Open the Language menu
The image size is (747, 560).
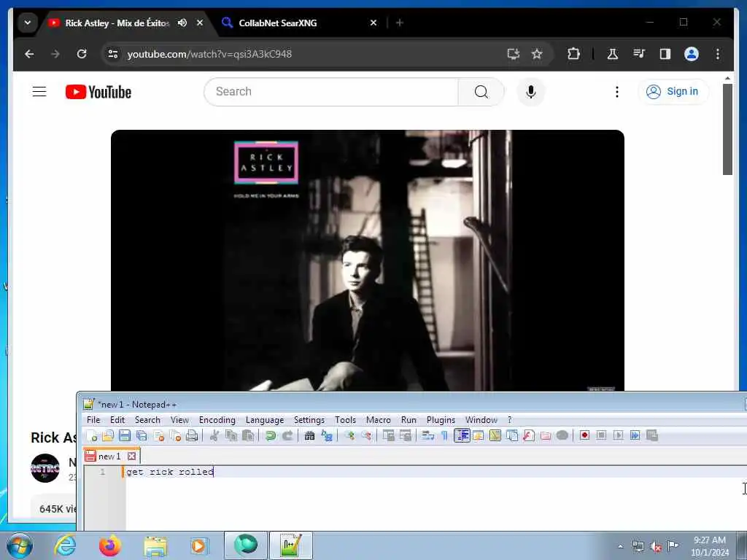(265, 420)
